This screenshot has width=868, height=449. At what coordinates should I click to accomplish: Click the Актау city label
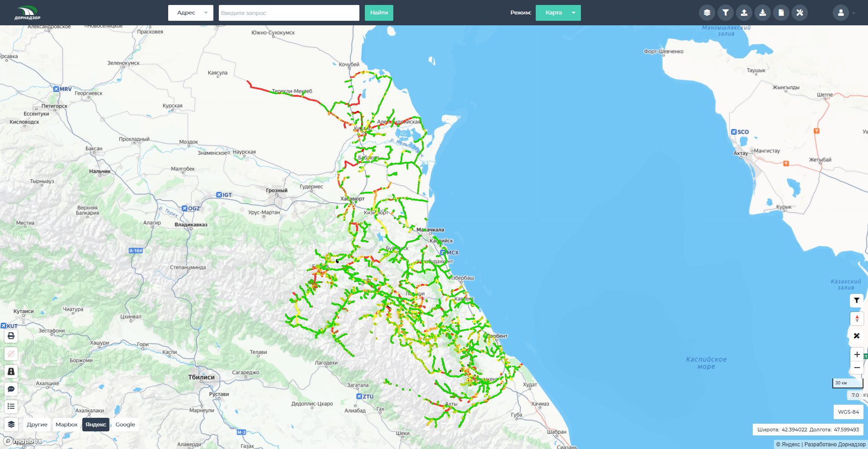pyautogui.click(x=741, y=153)
